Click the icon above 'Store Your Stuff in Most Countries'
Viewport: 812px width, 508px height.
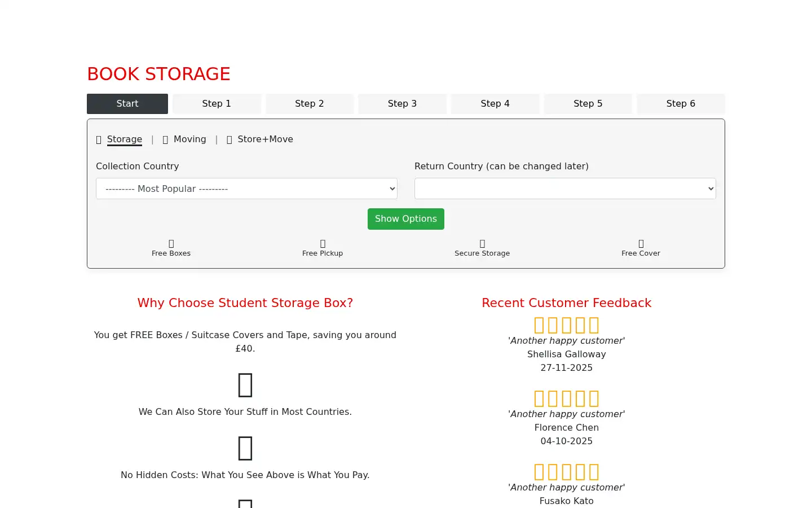(245, 385)
